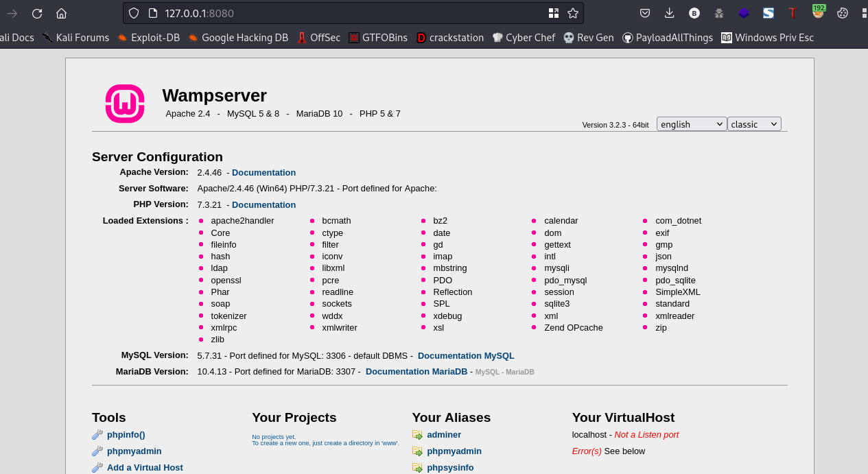Open the GTFOBins bookmark

coord(378,38)
